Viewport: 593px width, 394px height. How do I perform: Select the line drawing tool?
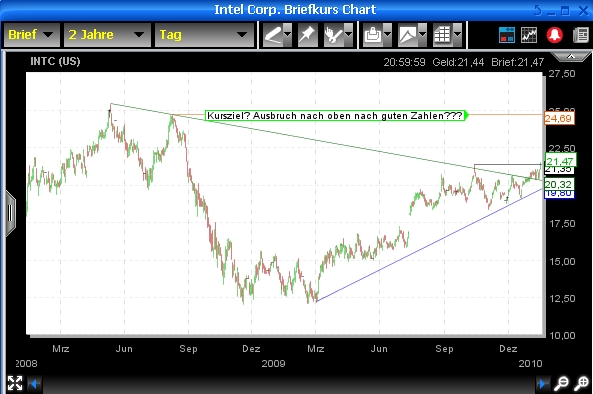[x=273, y=35]
